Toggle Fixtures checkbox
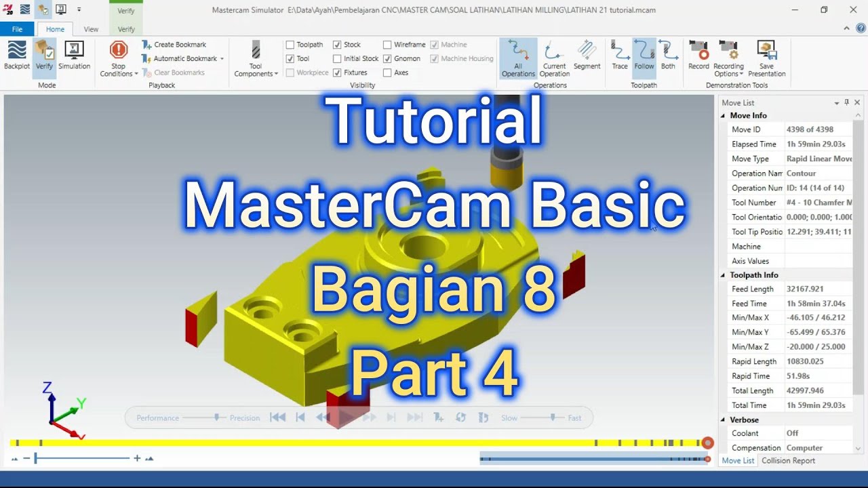 (337, 73)
